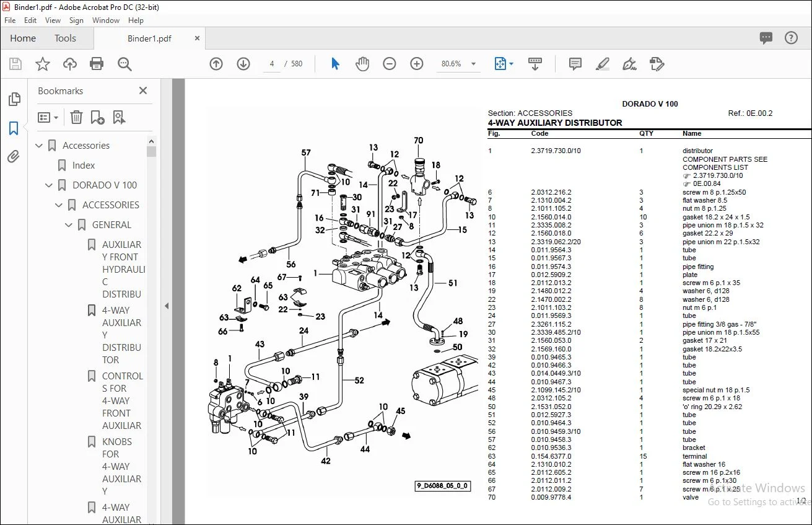Open the Sign menu
This screenshot has width=812, height=525.
pyautogui.click(x=77, y=20)
